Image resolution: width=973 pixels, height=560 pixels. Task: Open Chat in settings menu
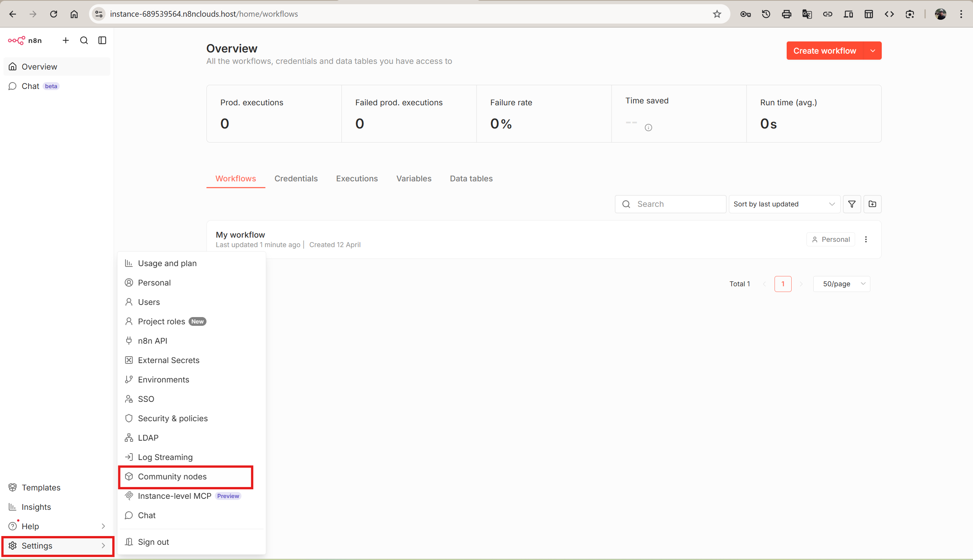point(192,515)
